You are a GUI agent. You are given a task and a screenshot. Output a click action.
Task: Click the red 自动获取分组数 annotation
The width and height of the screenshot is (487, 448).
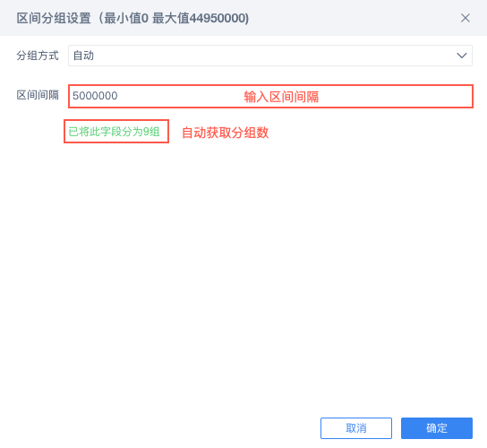coord(226,133)
